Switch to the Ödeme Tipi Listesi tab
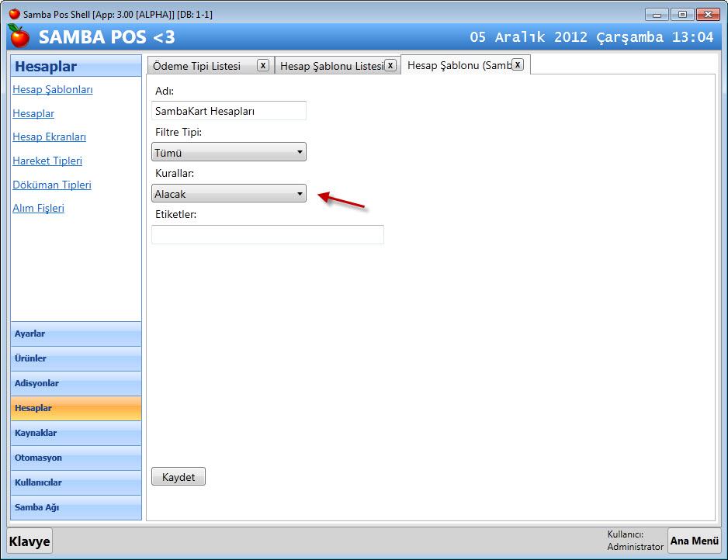This screenshot has height=560, width=728. [197, 66]
